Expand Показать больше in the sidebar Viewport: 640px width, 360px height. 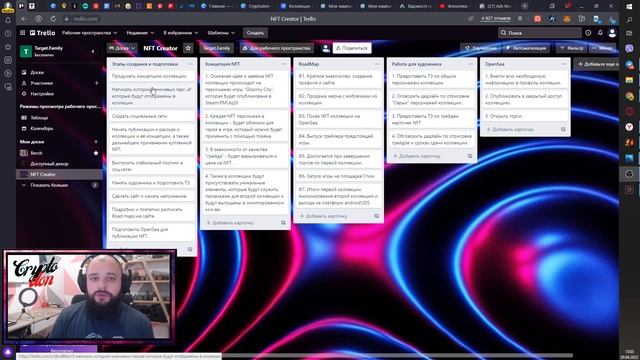pyautogui.click(x=49, y=185)
